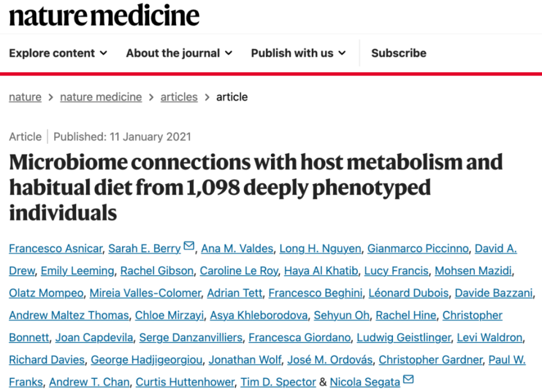Viewport: 542px width, 392px height.
Task: Open author Francesco Asnicar's profile link
Action: pos(56,248)
